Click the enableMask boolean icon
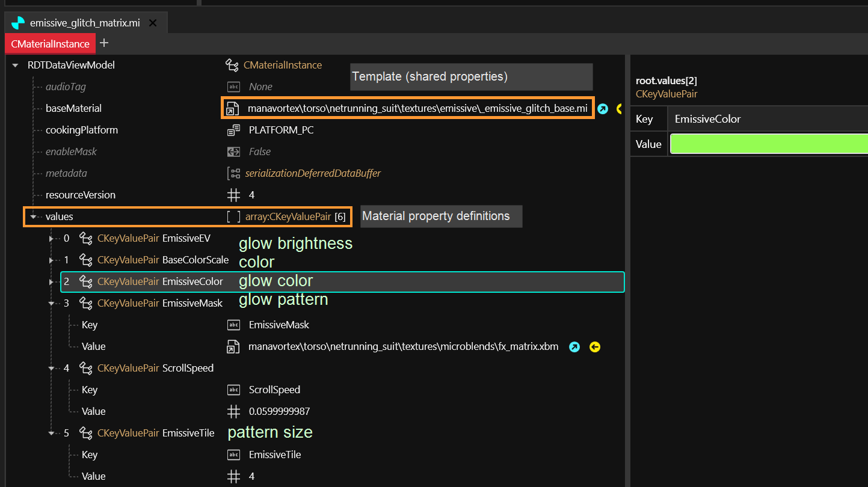Image resolution: width=868 pixels, height=487 pixels. [x=233, y=152]
